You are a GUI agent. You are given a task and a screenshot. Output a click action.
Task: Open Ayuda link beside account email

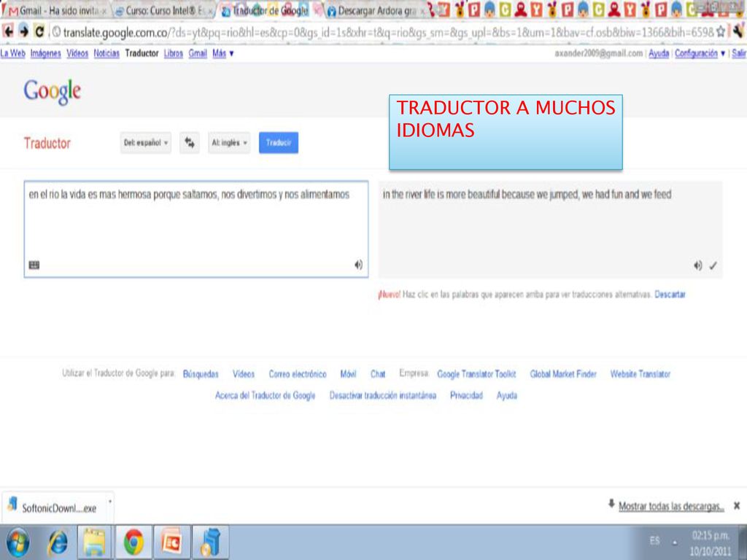pyautogui.click(x=659, y=53)
